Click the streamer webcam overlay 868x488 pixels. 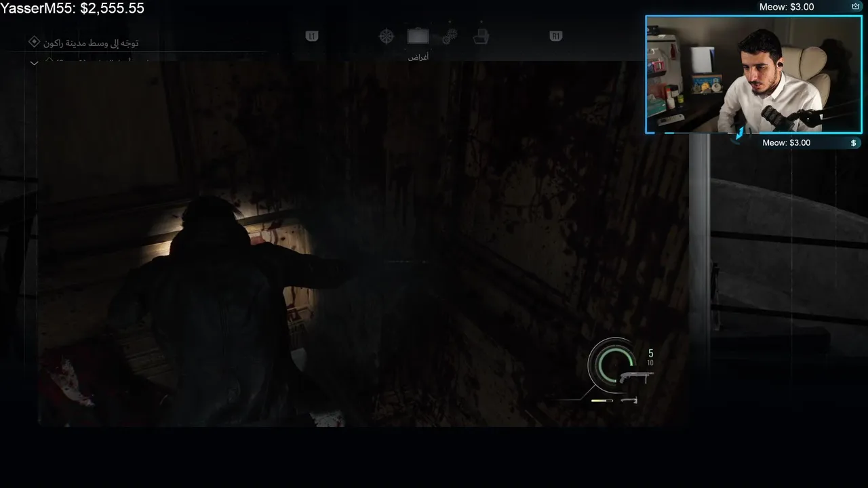tap(753, 75)
